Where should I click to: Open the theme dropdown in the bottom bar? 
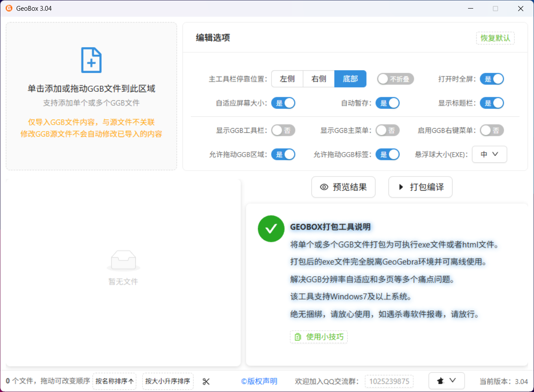click(x=447, y=381)
